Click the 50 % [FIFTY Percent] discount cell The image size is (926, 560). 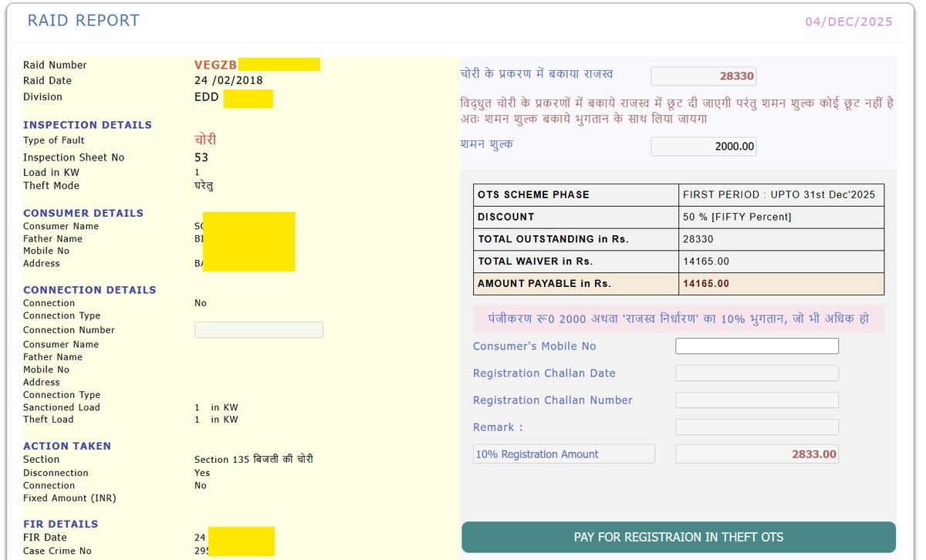tap(780, 217)
